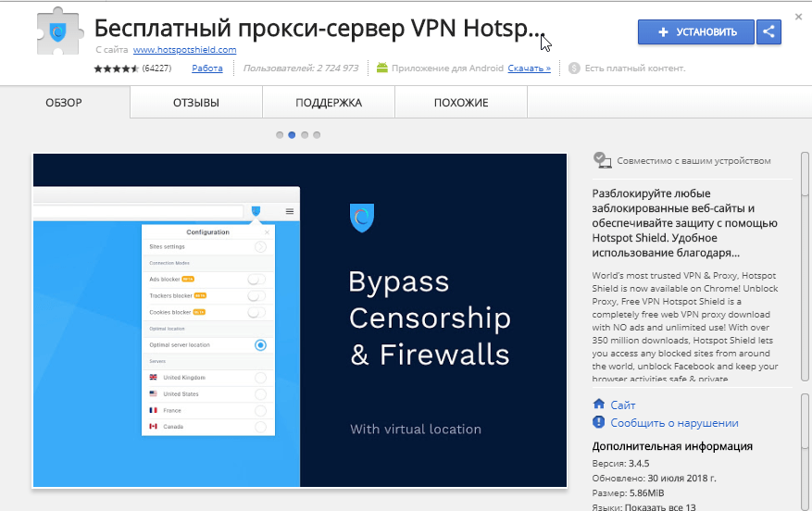
Task: Select the third carousel dot
Action: click(305, 135)
